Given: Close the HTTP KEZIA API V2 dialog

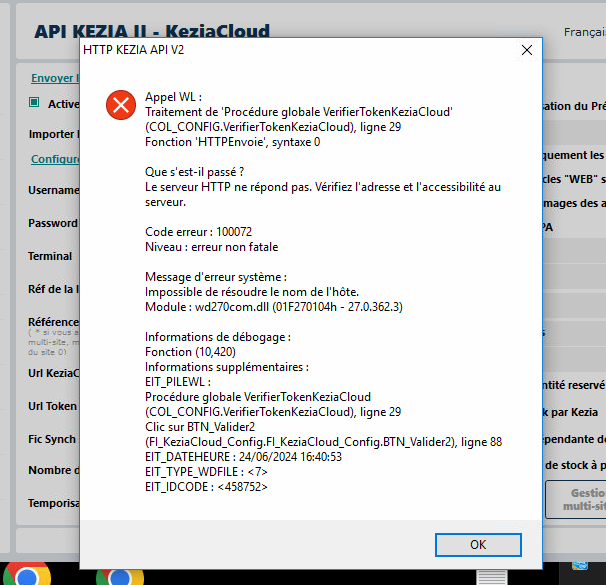Looking at the screenshot, I should point(526,49).
